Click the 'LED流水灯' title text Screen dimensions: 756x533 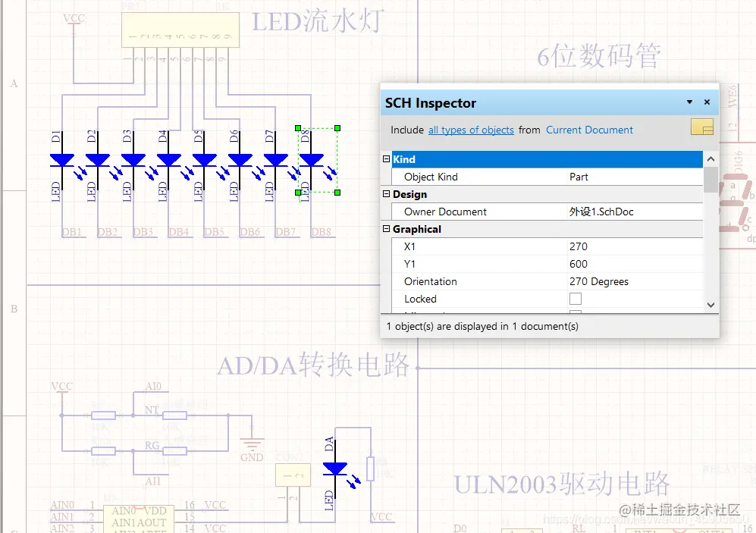tap(318, 22)
